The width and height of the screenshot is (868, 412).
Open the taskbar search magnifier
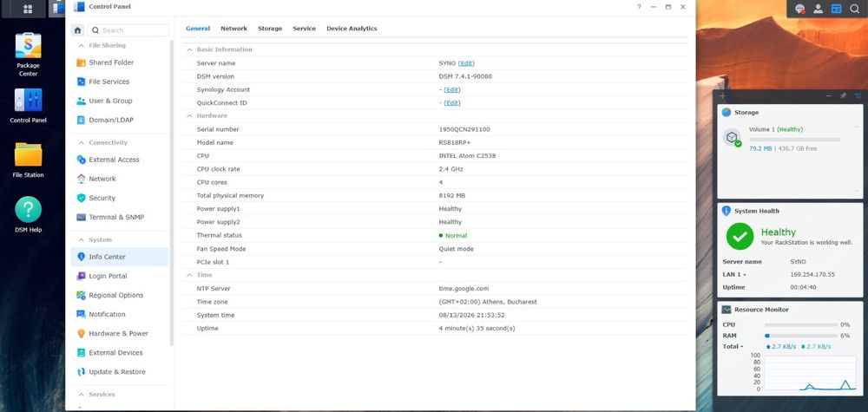(x=854, y=9)
